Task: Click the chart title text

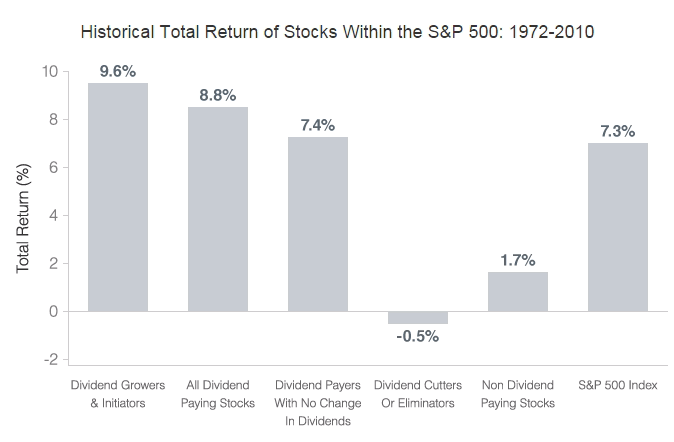Action: coord(336,32)
